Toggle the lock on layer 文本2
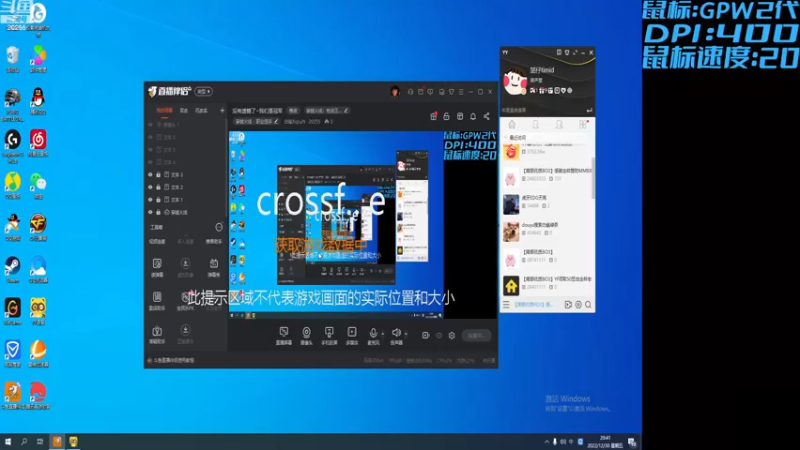The width and height of the screenshot is (800, 450). pos(159,187)
